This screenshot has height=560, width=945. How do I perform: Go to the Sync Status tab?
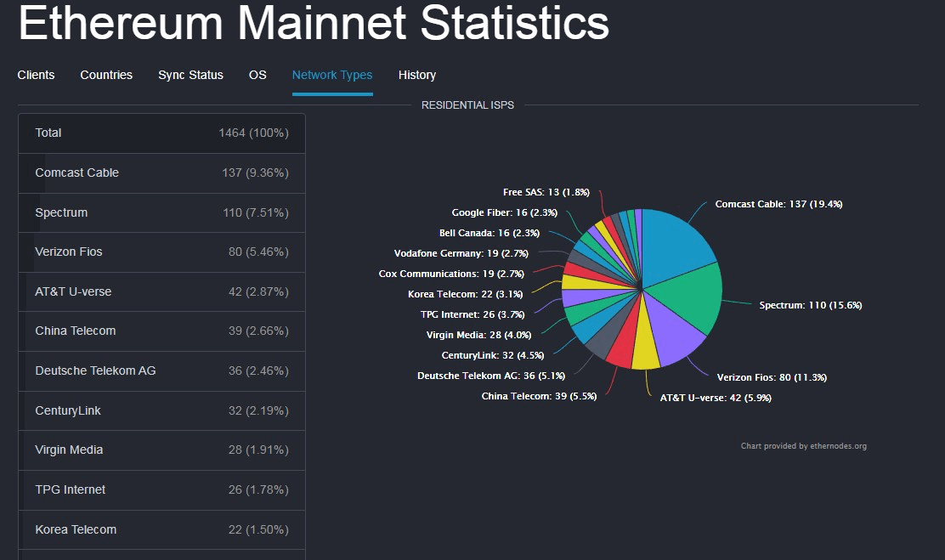(x=190, y=75)
